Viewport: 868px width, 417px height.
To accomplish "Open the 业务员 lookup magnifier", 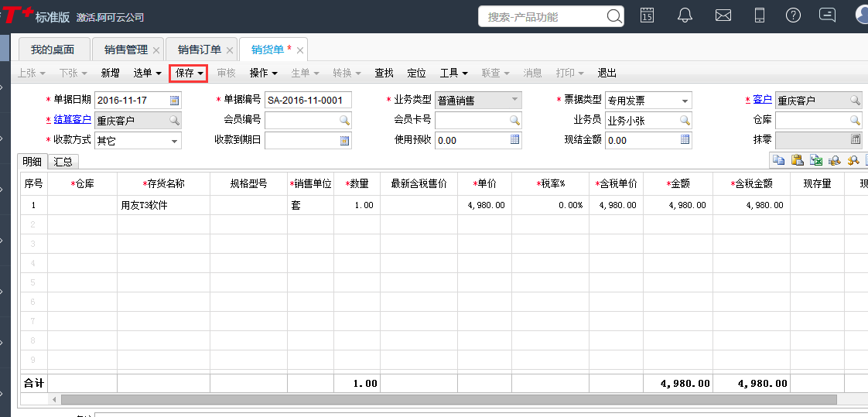I will coord(685,120).
